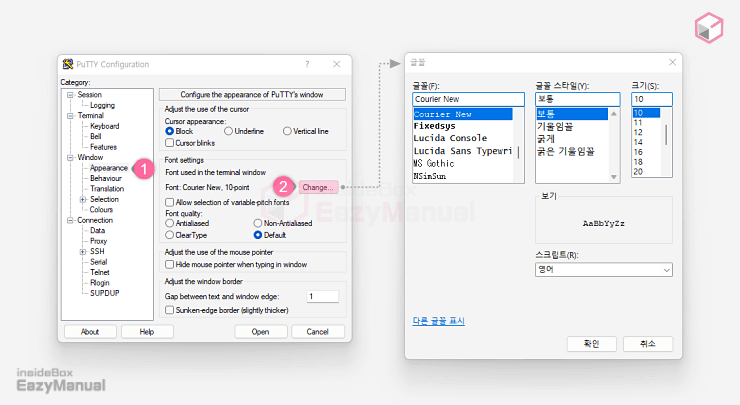
Task: Select the Underline cursor appearance
Action: tap(228, 131)
